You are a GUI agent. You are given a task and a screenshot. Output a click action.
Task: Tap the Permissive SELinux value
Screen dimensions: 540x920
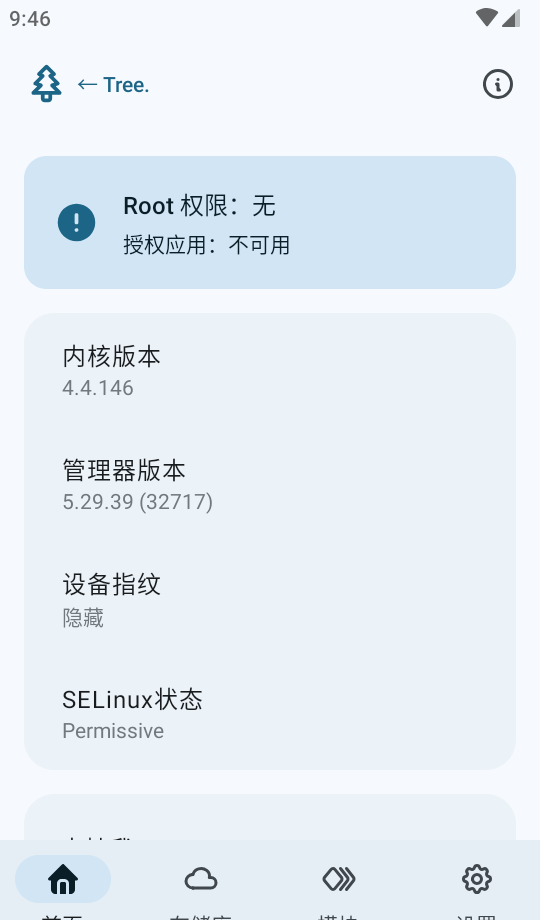(x=113, y=731)
